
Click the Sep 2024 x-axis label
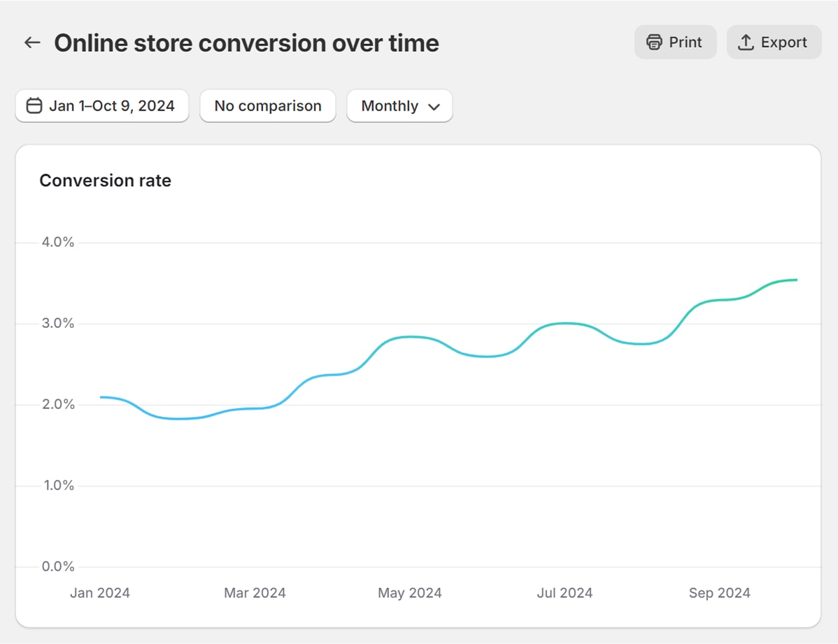pyautogui.click(x=719, y=593)
